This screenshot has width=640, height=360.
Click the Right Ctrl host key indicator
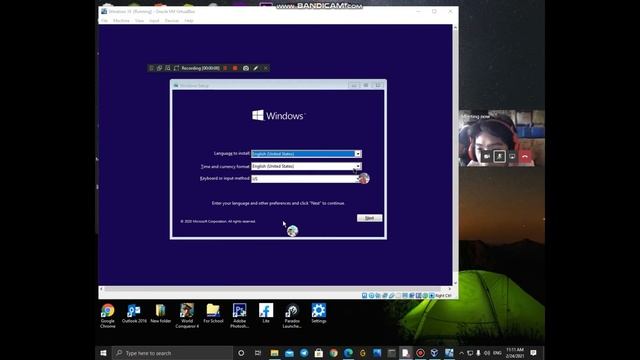coord(443,296)
